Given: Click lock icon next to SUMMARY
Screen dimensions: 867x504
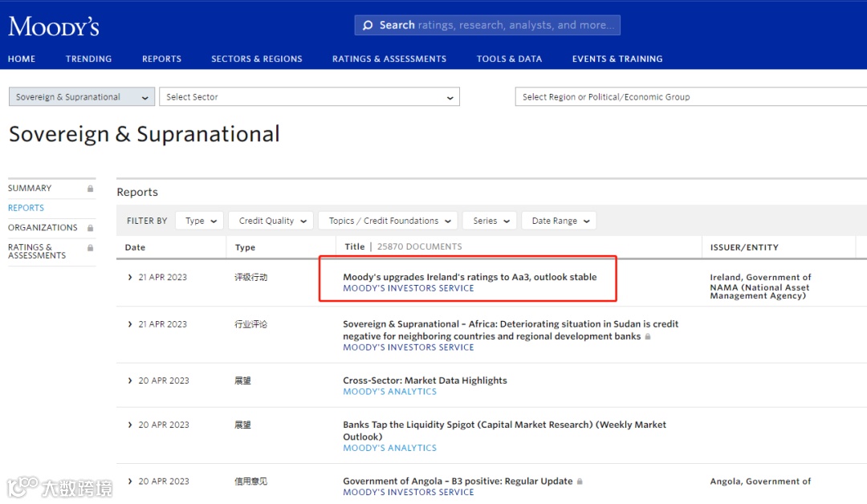Looking at the screenshot, I should 91,189.
